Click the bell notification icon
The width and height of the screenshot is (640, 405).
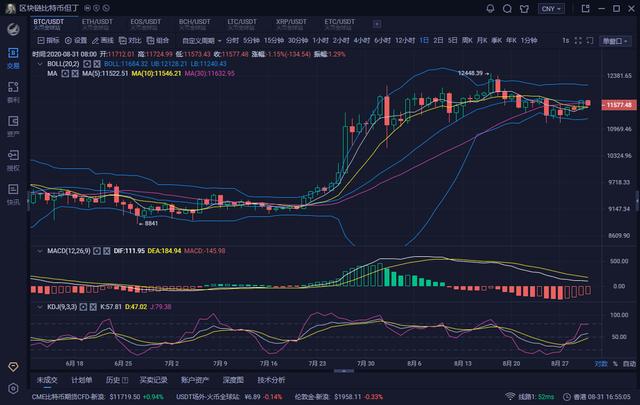(x=491, y=9)
